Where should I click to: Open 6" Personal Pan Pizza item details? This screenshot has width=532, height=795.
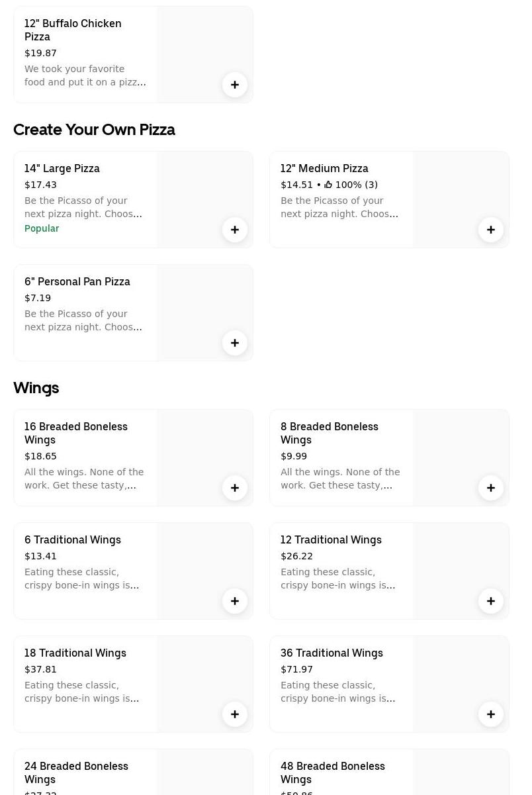click(x=77, y=281)
